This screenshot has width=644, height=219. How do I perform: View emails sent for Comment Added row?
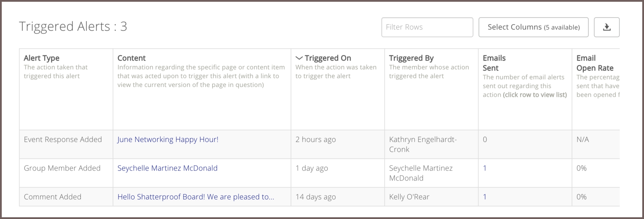point(485,197)
